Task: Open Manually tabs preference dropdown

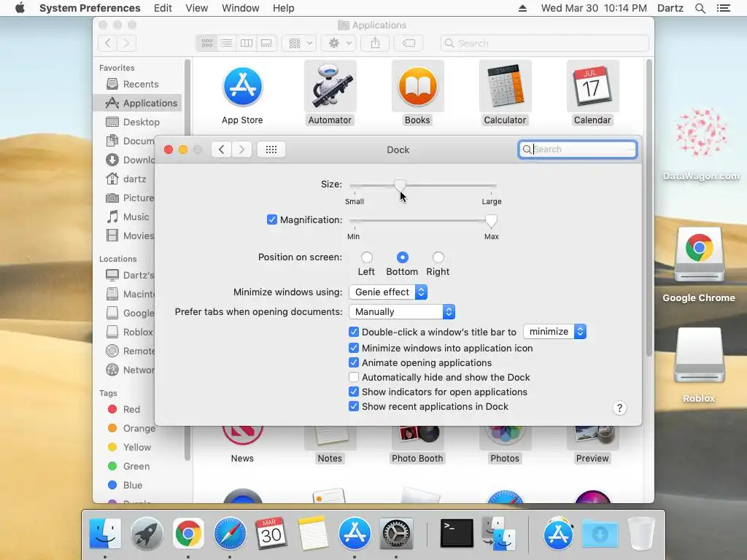Action: (x=402, y=312)
